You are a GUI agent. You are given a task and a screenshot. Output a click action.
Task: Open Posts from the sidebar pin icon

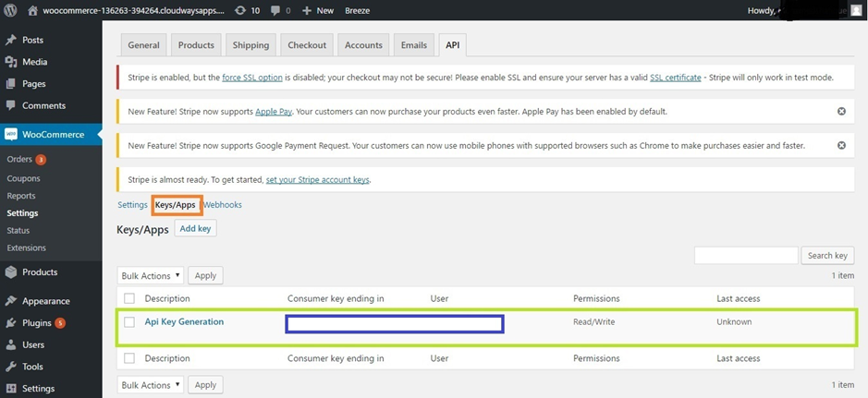(10, 40)
